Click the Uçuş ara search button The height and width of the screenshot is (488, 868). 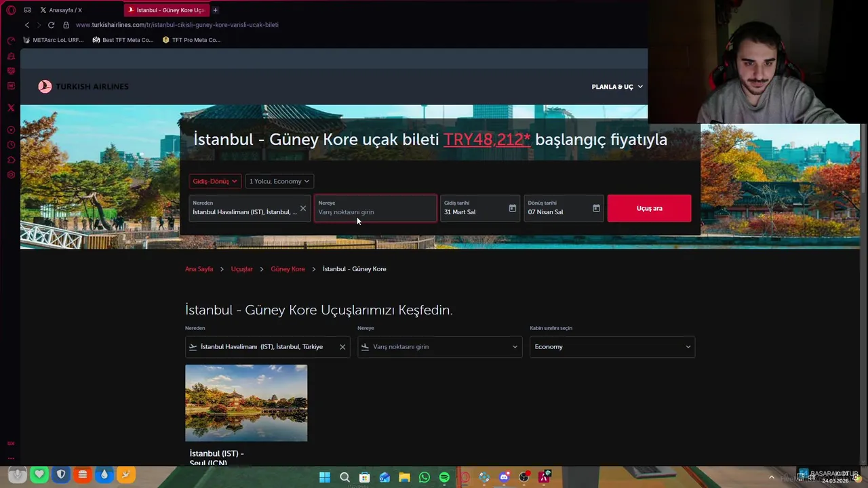coord(650,208)
